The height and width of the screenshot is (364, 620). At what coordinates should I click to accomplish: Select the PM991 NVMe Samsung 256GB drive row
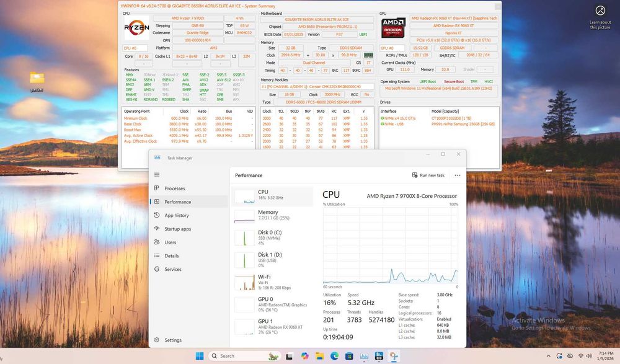pyautogui.click(x=438, y=124)
